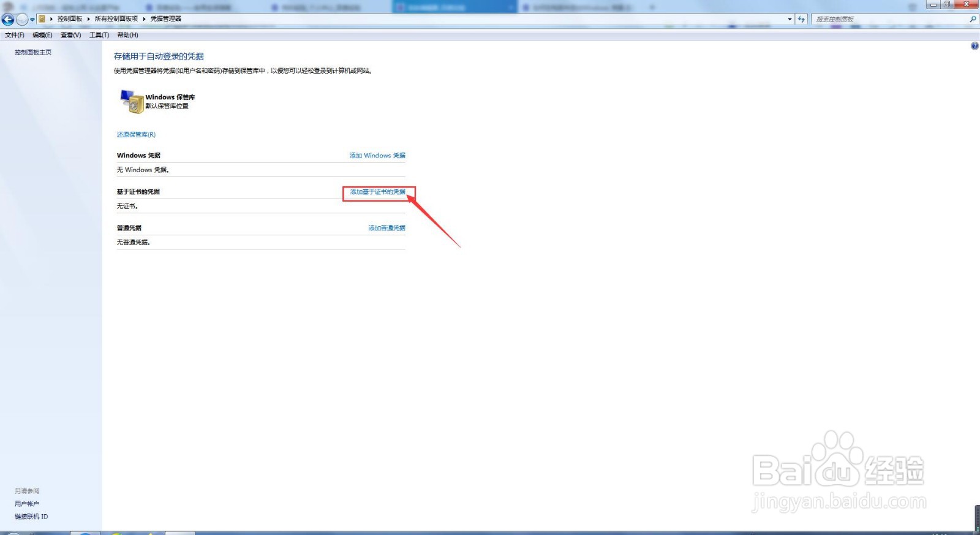Click the 无 Windows 凭据。 text
This screenshot has width=980, height=535.
143,170
